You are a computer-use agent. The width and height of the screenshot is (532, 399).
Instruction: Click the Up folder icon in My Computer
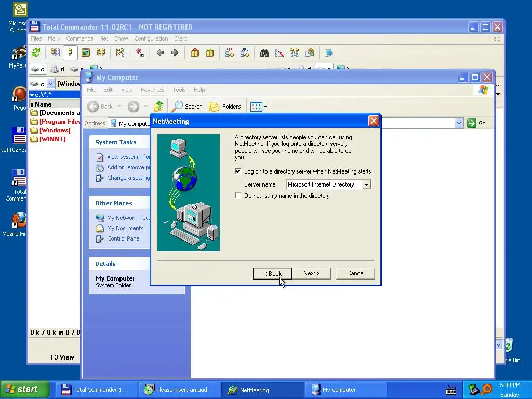[158, 107]
